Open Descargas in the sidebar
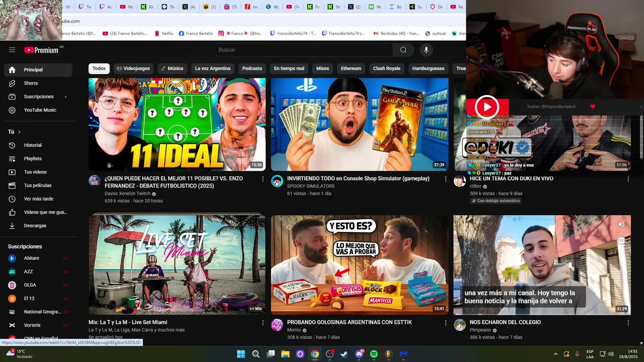The height and width of the screenshot is (362, 644). (38, 226)
